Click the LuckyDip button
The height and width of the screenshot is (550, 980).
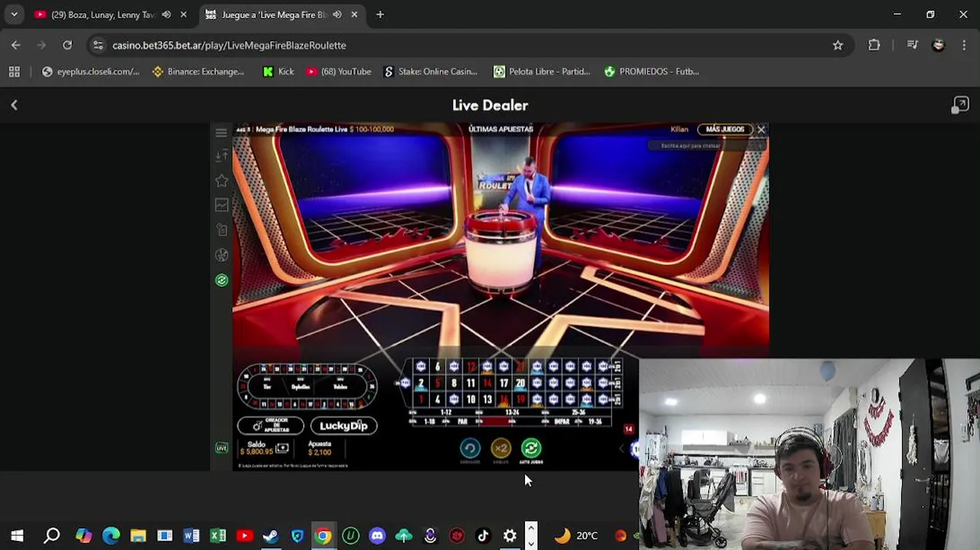(x=344, y=425)
